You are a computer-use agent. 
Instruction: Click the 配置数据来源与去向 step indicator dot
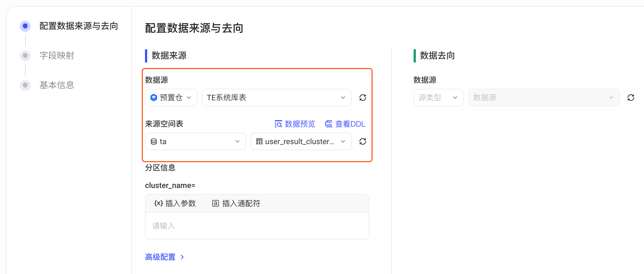[x=25, y=26]
